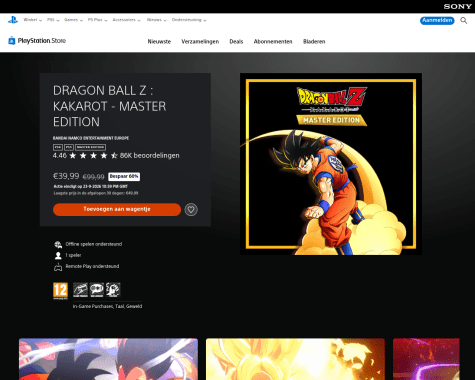475x380 pixels.
Task: Click the half-filled fifth rating star
Action: click(x=114, y=155)
